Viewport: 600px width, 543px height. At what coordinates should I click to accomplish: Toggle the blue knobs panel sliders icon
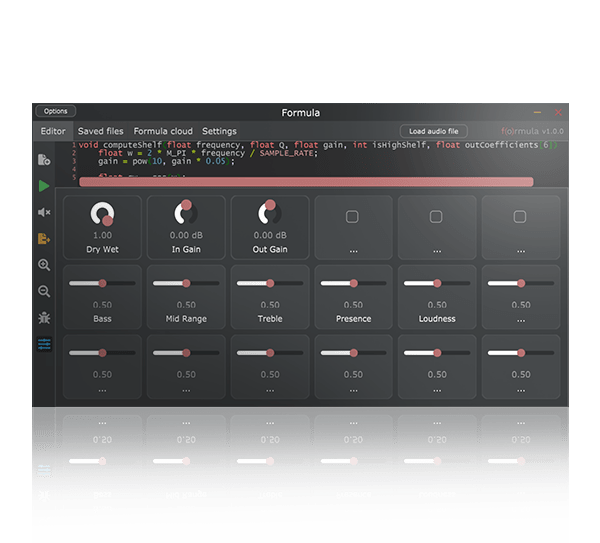pos(44,344)
